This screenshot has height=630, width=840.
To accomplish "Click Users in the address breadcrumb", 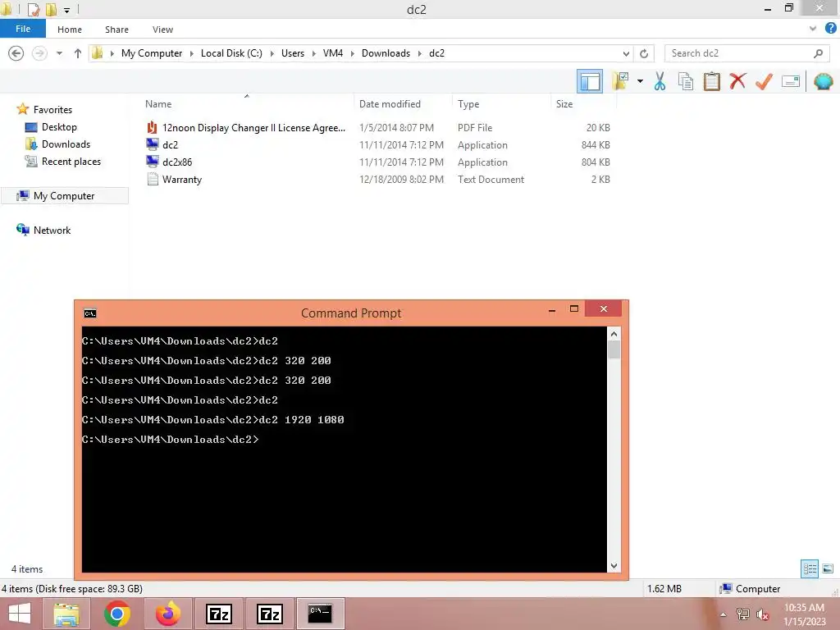I will point(293,53).
